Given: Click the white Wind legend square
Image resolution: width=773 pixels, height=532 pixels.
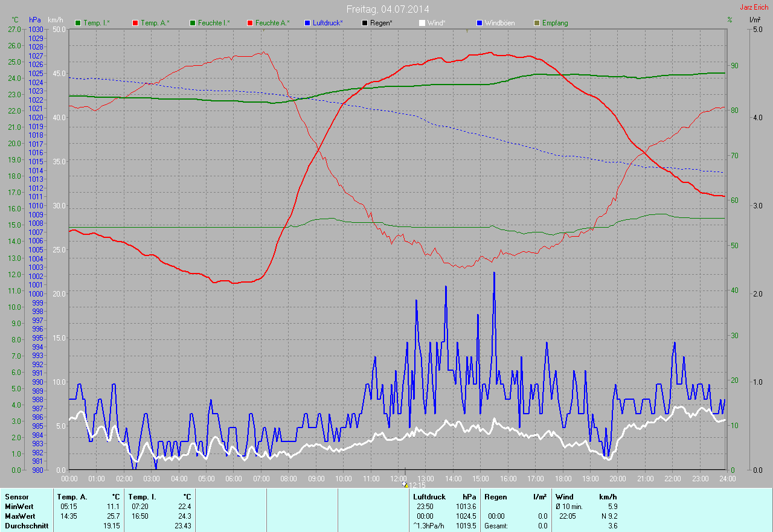Looking at the screenshot, I should (x=422, y=23).
